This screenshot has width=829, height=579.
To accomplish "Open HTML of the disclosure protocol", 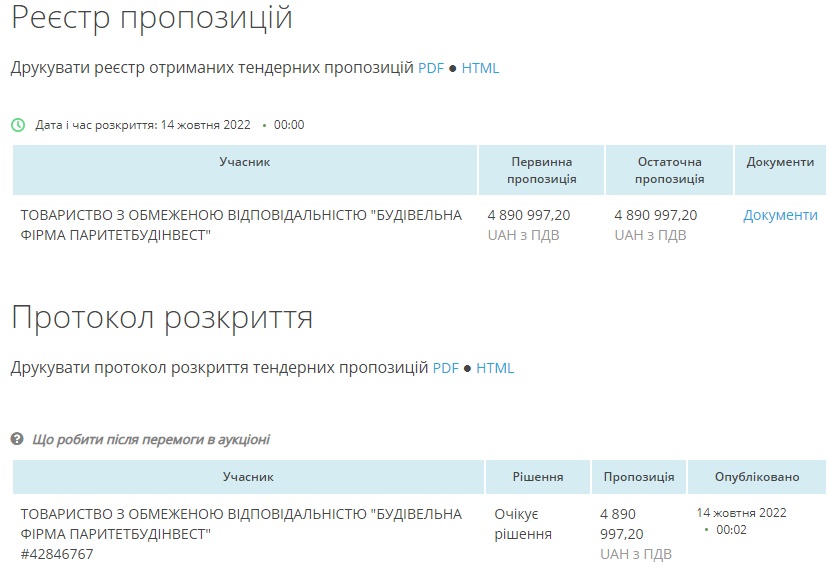I will pyautogui.click(x=495, y=368).
